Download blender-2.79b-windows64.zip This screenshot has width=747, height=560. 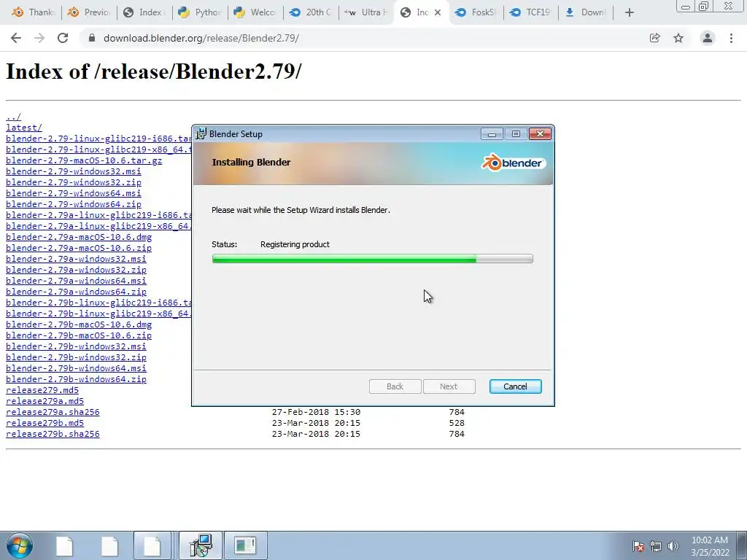(x=76, y=379)
